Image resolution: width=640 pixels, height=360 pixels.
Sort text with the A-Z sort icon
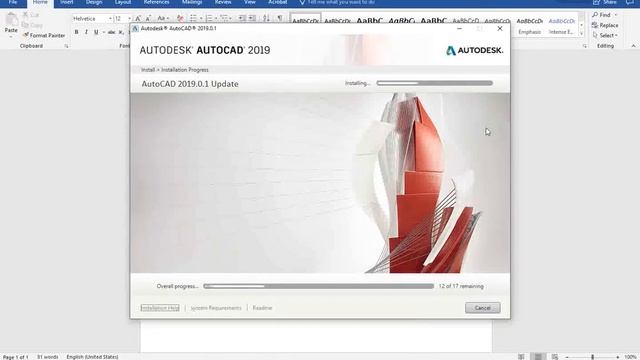point(267,18)
